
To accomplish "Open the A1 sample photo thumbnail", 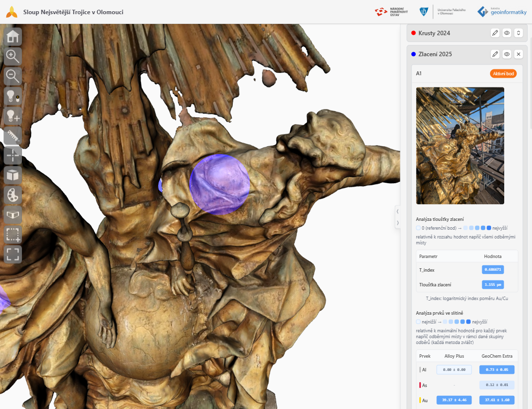I will tap(460, 146).
